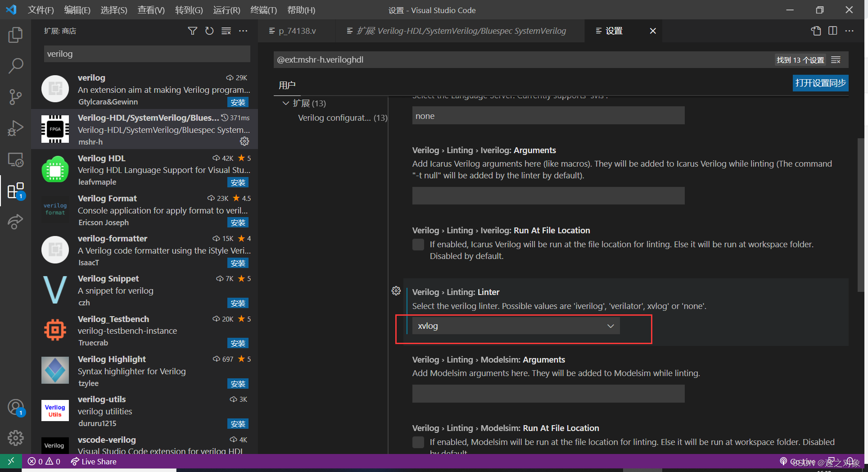Filter extensions with the funnel icon
This screenshot has height=472, width=868.
point(192,31)
